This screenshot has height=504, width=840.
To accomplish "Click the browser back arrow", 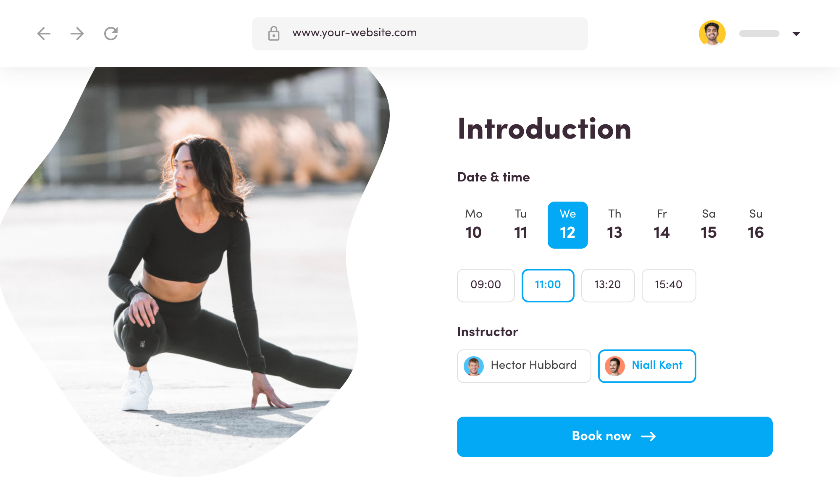I will (x=44, y=34).
